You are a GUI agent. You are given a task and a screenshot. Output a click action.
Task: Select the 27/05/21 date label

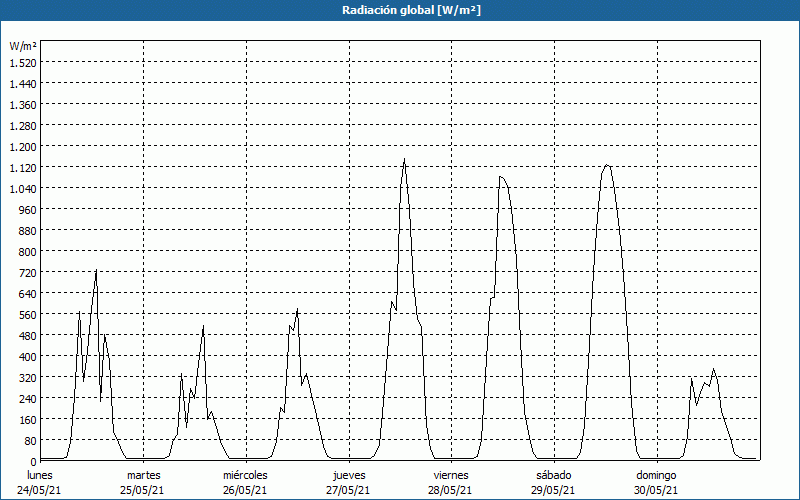[x=348, y=490]
